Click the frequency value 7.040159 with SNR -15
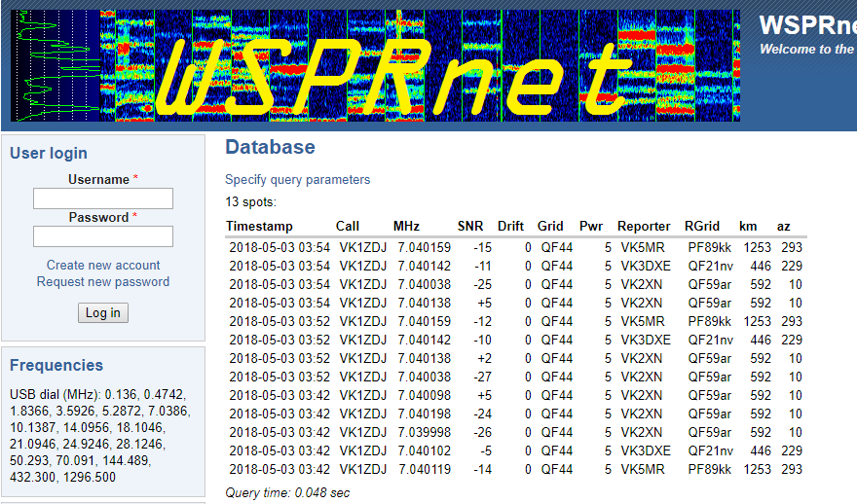 click(x=425, y=247)
